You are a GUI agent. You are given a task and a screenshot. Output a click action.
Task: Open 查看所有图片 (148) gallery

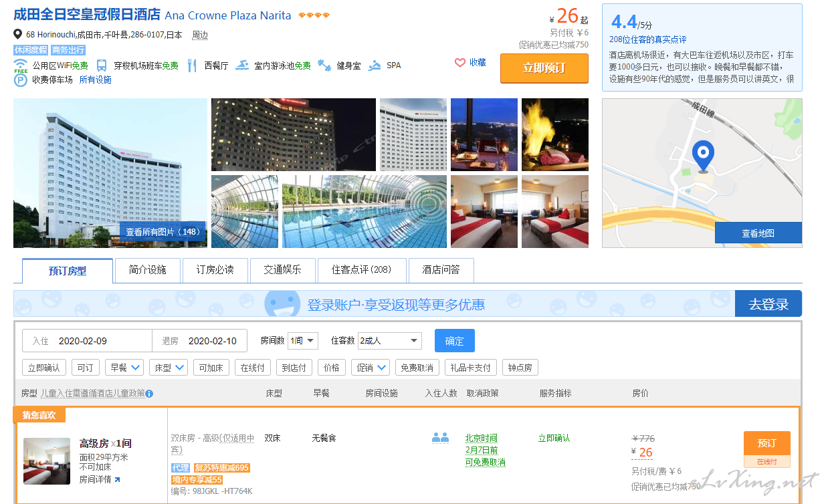[163, 232]
